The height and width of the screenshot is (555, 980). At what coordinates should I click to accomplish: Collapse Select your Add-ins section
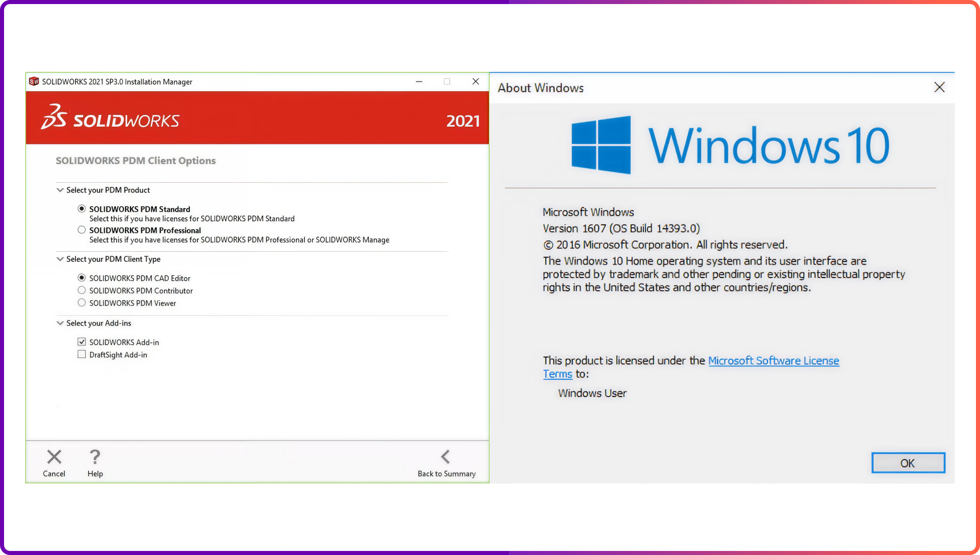(x=60, y=323)
